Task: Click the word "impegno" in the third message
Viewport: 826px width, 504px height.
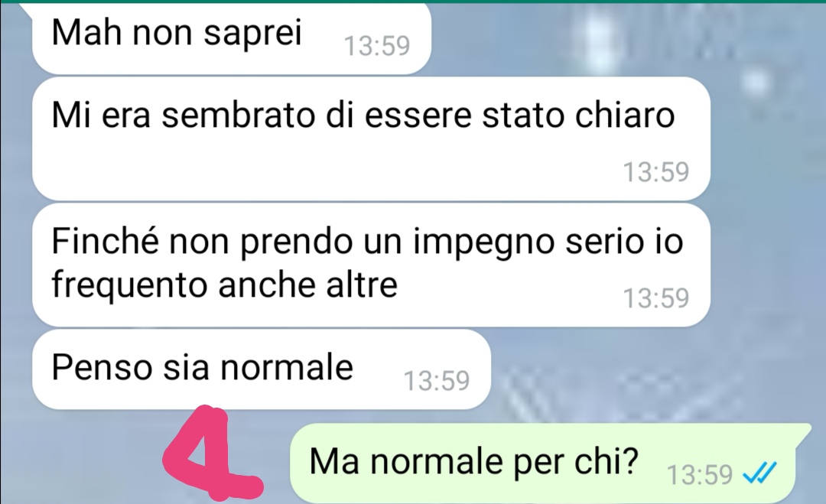Action: (483, 242)
